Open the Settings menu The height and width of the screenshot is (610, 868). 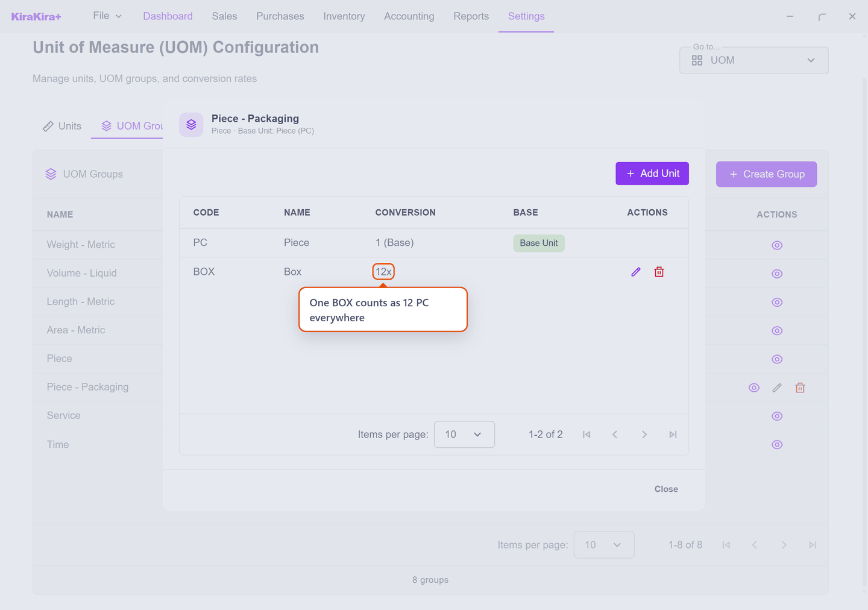click(526, 16)
